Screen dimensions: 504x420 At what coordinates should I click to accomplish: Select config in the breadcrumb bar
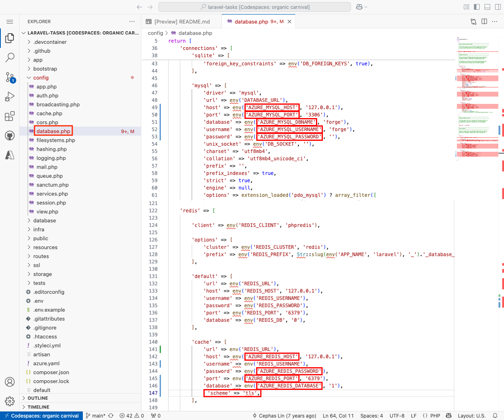tap(156, 33)
